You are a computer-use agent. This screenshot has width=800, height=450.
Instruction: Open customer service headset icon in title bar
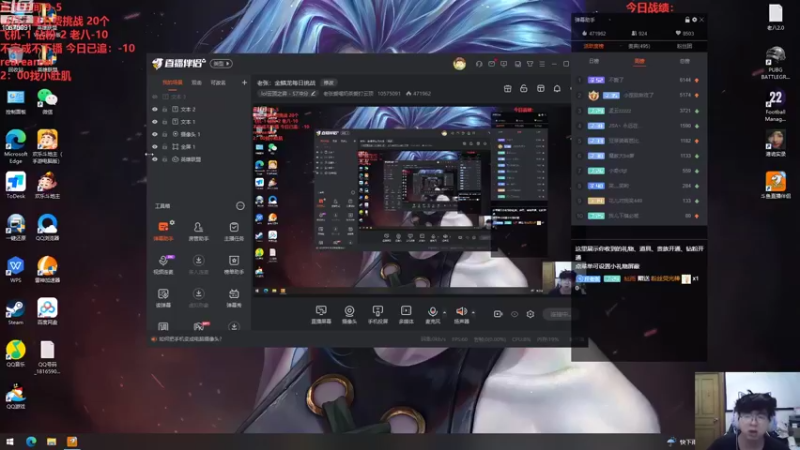pos(479,64)
